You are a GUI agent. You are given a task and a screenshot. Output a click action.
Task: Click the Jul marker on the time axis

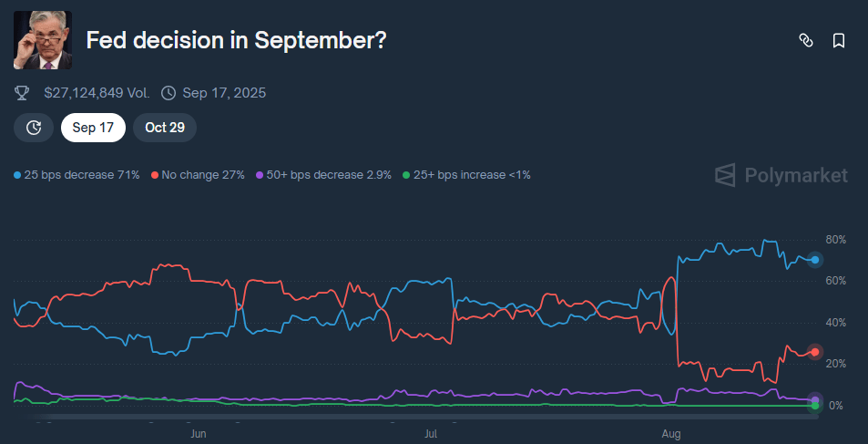pyautogui.click(x=432, y=434)
